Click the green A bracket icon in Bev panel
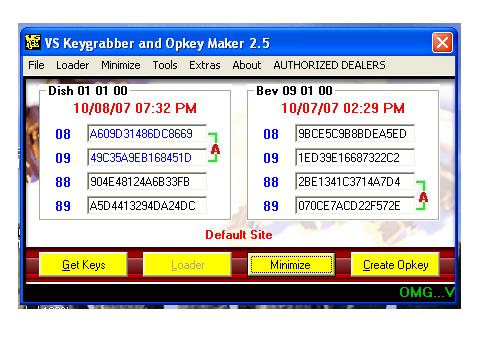Viewport: 502px width, 360px height. pos(422,195)
